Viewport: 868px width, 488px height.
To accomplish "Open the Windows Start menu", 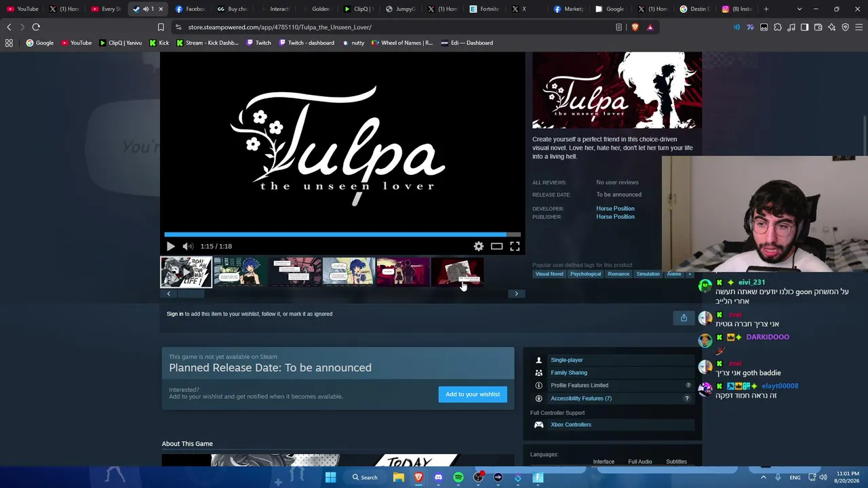I will (x=330, y=478).
